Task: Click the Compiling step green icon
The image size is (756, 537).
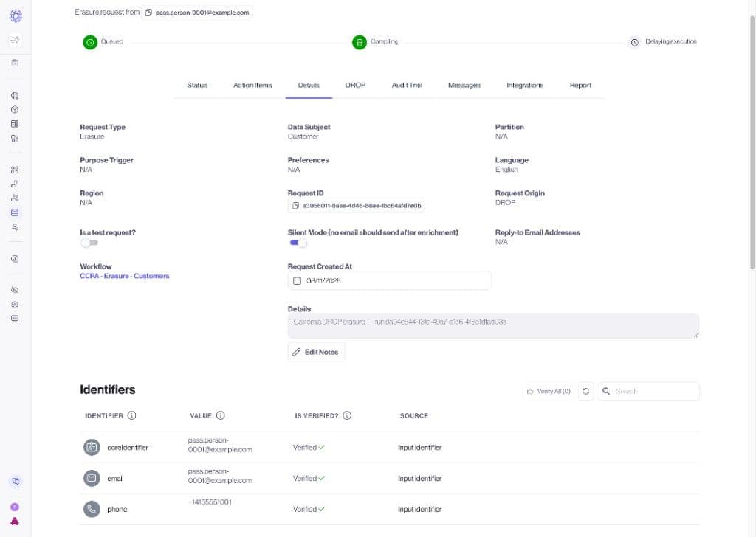Action: tap(360, 42)
